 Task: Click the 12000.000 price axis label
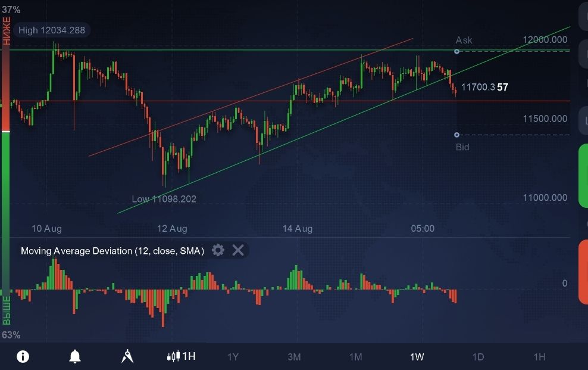pos(545,40)
